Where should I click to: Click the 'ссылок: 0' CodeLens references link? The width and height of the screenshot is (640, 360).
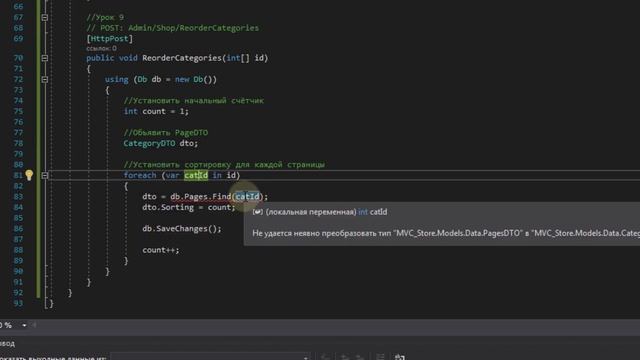coord(101,48)
